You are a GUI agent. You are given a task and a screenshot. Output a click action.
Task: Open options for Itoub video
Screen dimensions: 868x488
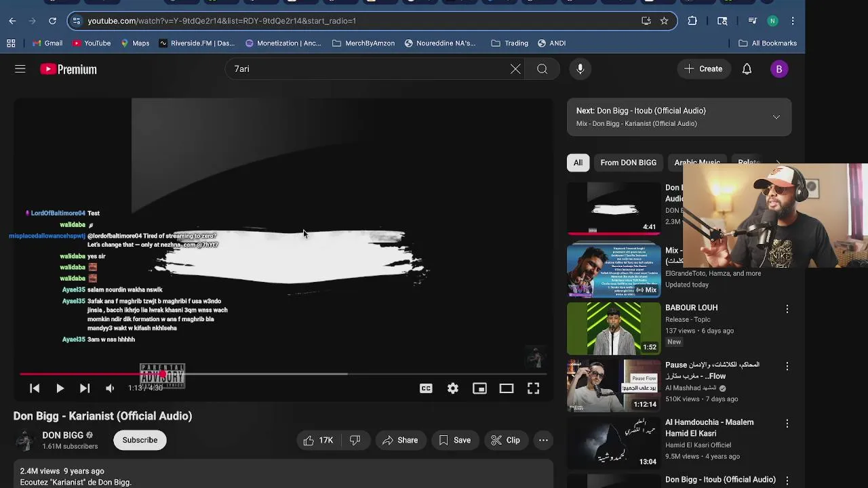pos(787,481)
